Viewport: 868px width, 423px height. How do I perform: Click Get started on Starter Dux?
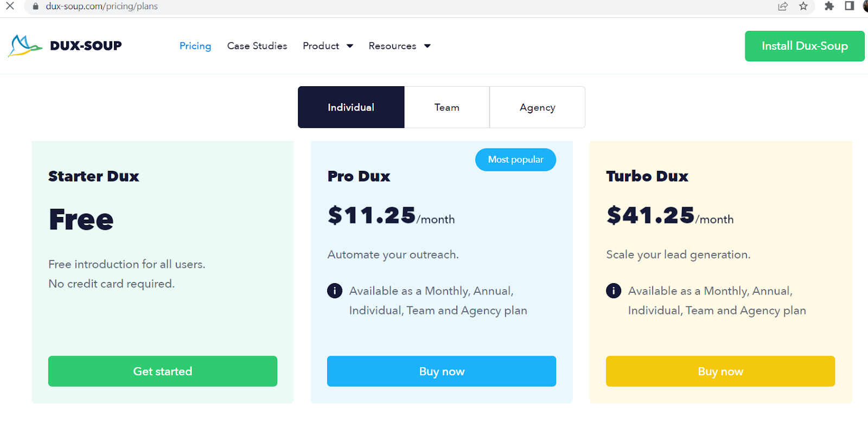[163, 371]
